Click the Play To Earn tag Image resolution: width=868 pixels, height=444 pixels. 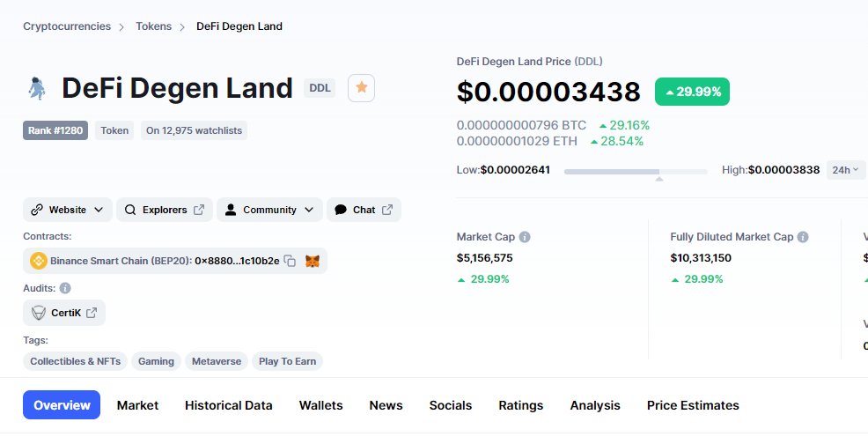287,361
